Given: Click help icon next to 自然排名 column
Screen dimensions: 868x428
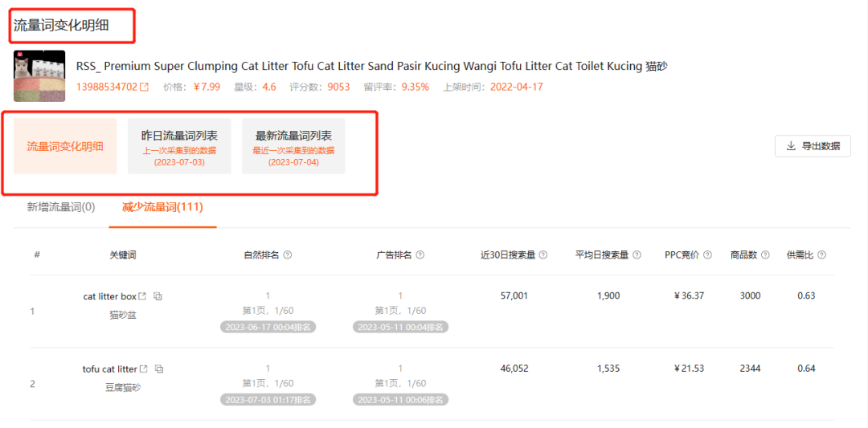Looking at the screenshot, I should tap(287, 255).
